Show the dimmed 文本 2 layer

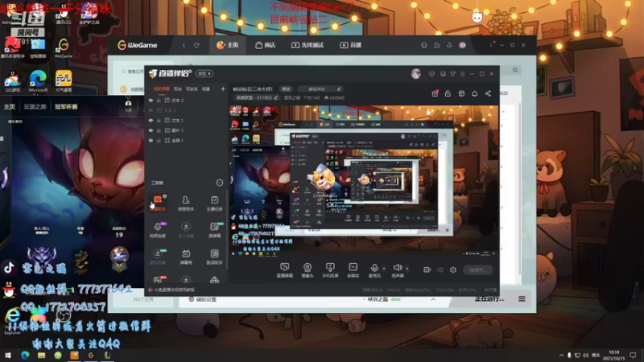point(151,110)
